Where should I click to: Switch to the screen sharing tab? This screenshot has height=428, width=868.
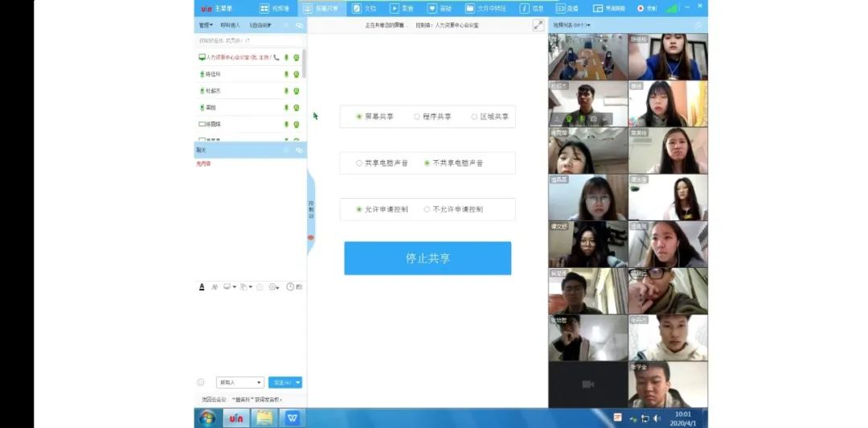(321, 8)
